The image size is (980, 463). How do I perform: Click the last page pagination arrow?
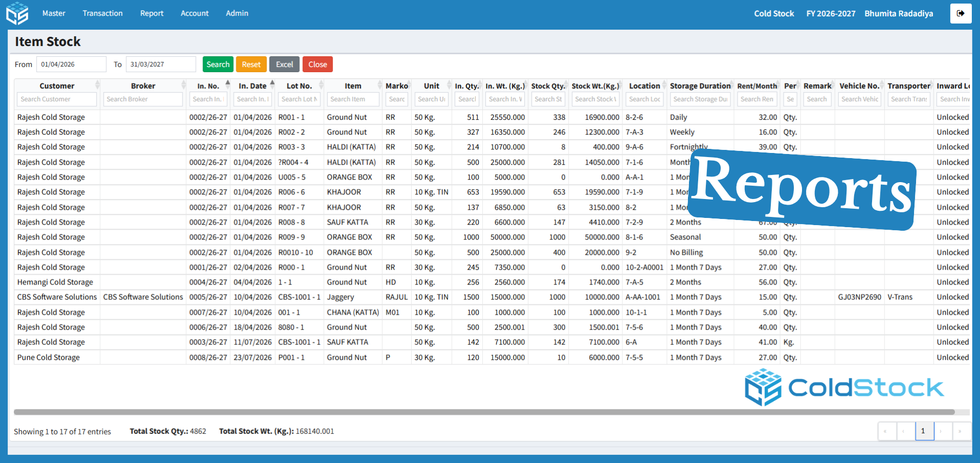(961, 431)
